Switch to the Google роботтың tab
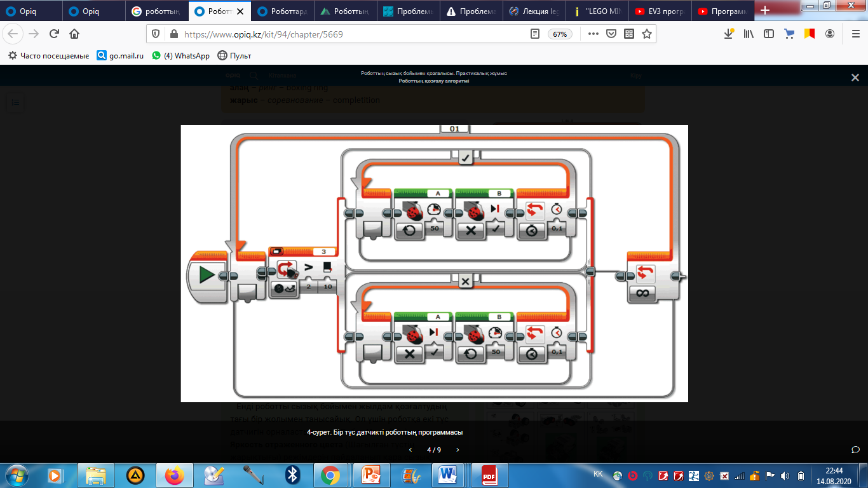 point(158,11)
